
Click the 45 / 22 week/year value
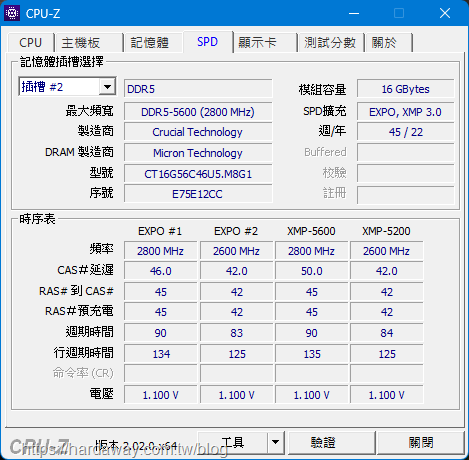click(405, 132)
